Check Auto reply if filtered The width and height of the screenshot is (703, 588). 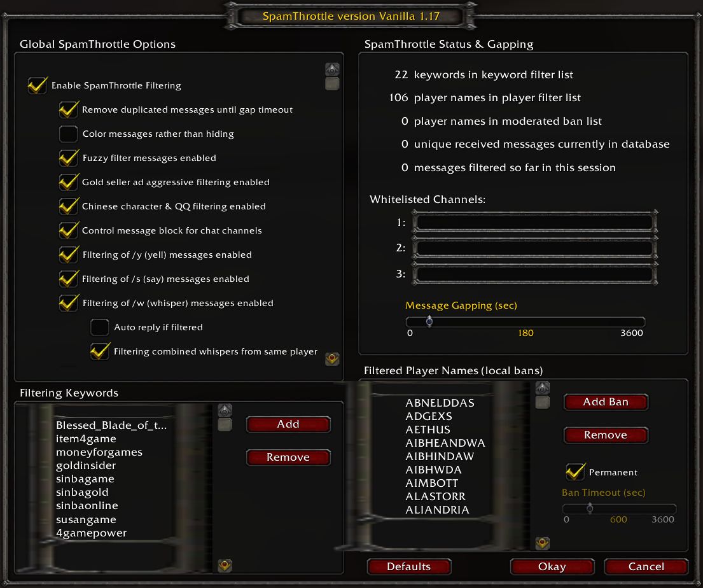pyautogui.click(x=99, y=328)
